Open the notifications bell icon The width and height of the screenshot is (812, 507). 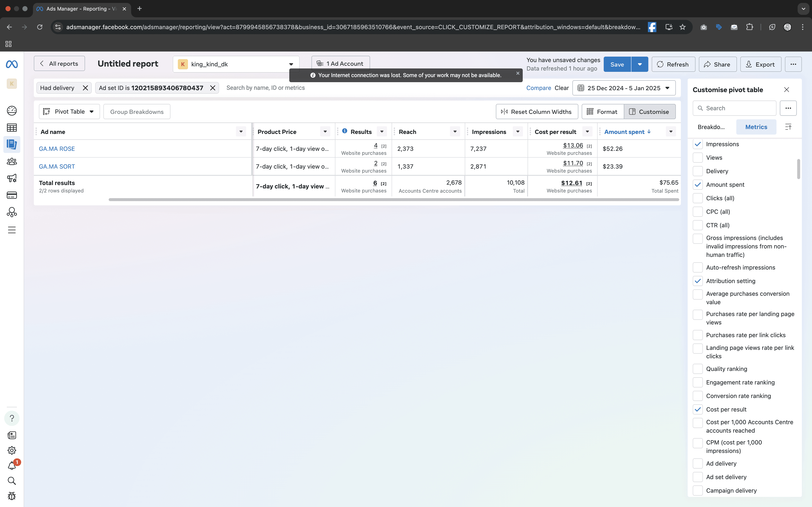(12, 465)
